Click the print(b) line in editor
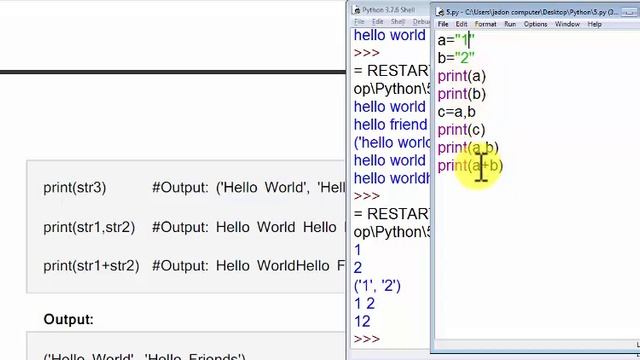This screenshot has width=640, height=360. (x=462, y=94)
